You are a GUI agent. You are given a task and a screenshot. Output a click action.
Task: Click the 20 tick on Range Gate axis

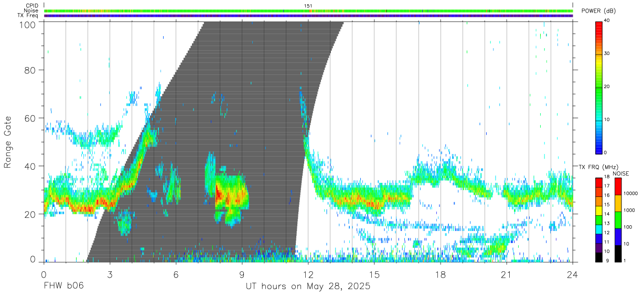click(x=30, y=214)
